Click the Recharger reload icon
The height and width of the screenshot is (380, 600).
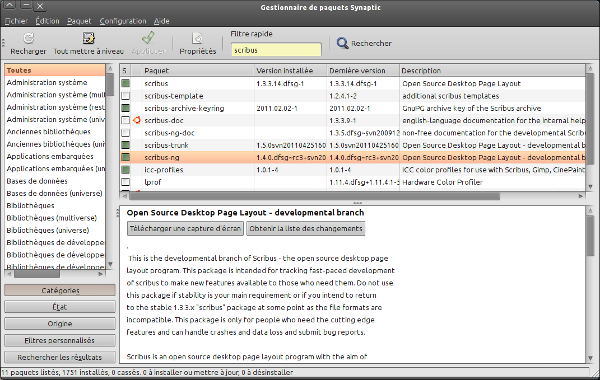click(28, 38)
